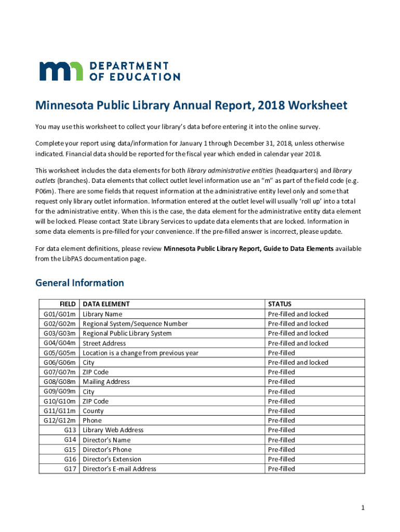Click the status cell for Street Address
Viewport: 400px width, 532px height.
pos(298,343)
